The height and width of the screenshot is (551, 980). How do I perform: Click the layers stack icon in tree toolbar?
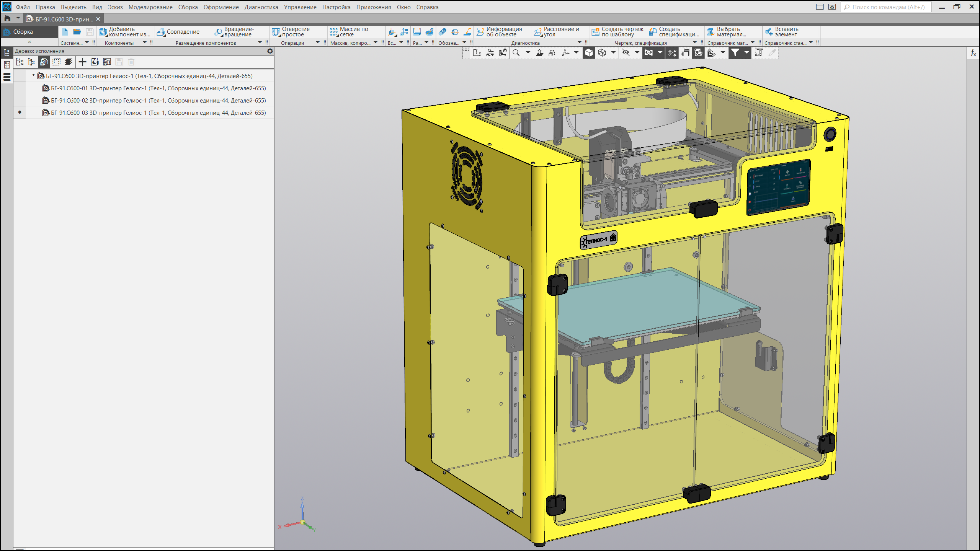tap(69, 62)
